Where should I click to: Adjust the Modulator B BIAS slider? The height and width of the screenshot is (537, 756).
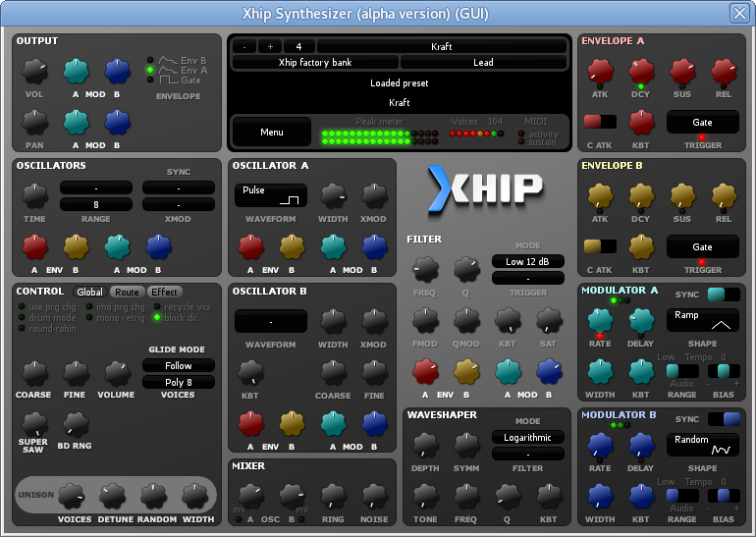pos(724,496)
